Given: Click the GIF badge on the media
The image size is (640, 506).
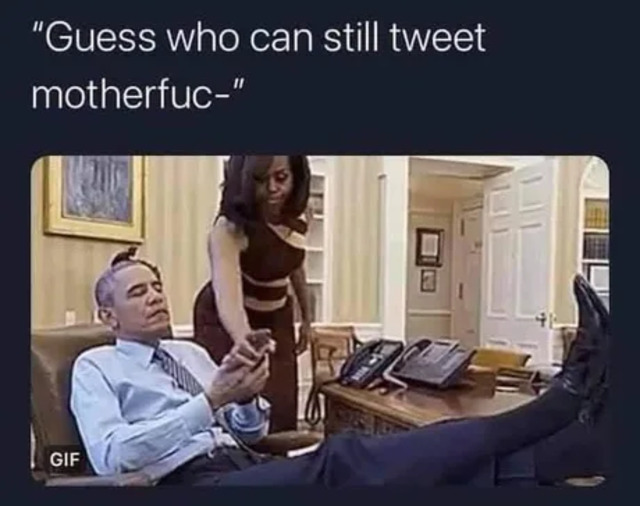Looking at the screenshot, I should 64,460.
